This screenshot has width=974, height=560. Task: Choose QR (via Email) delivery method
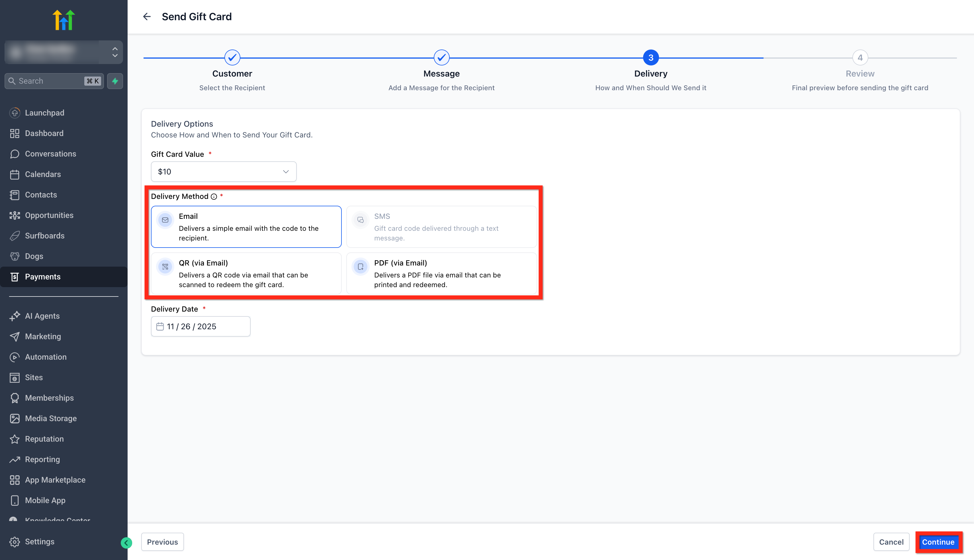click(246, 273)
